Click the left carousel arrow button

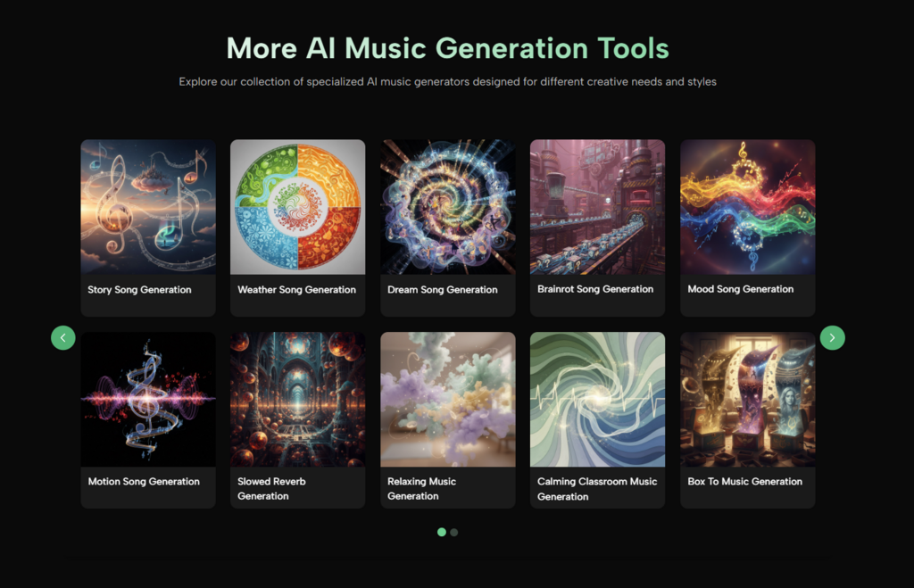(63, 337)
